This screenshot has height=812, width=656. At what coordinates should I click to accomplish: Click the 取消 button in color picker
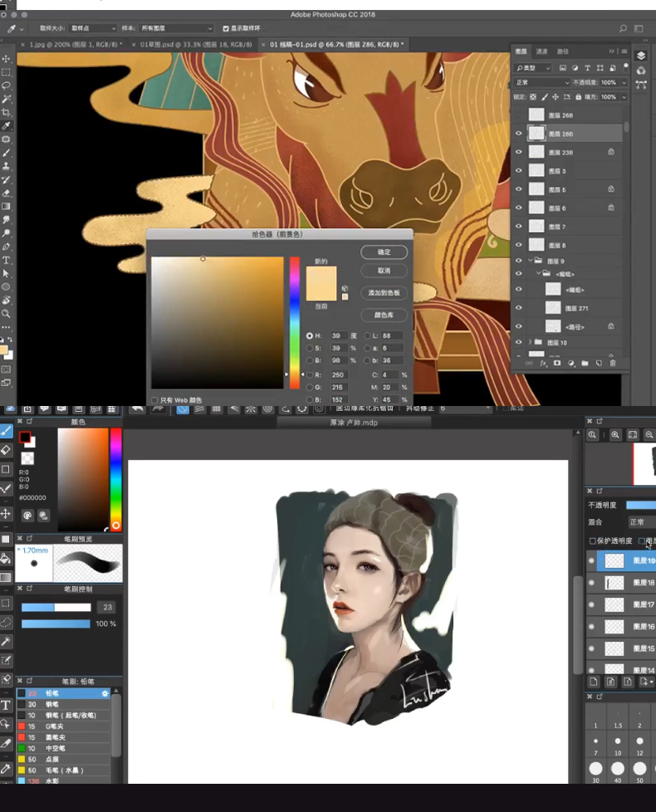pos(384,271)
